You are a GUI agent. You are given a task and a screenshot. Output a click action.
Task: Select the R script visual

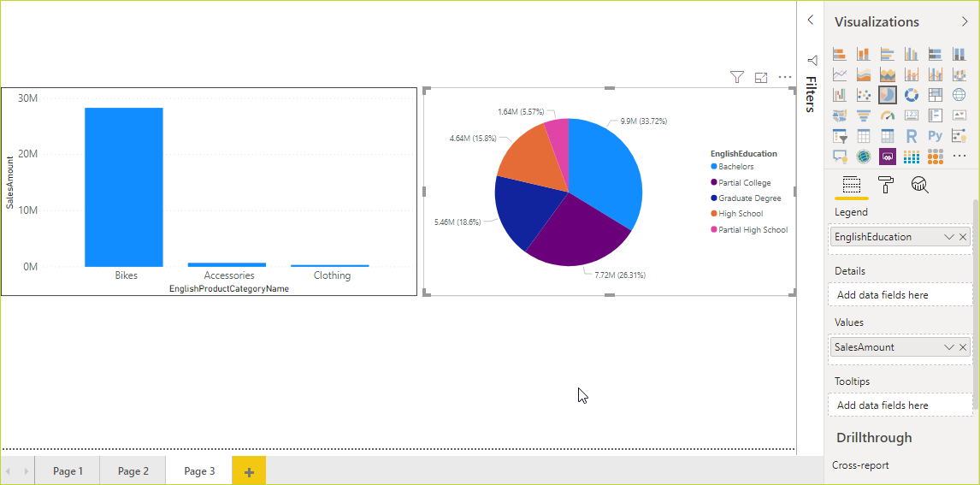(x=912, y=136)
